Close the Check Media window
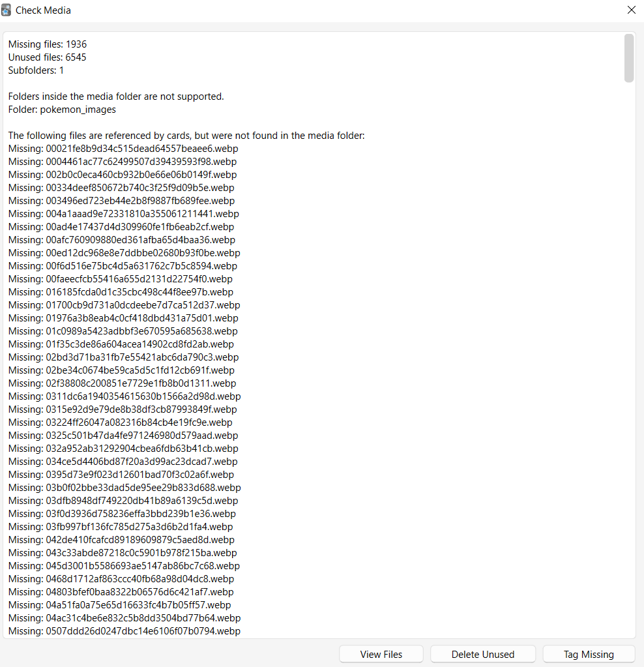This screenshot has width=644, height=667. 631,10
